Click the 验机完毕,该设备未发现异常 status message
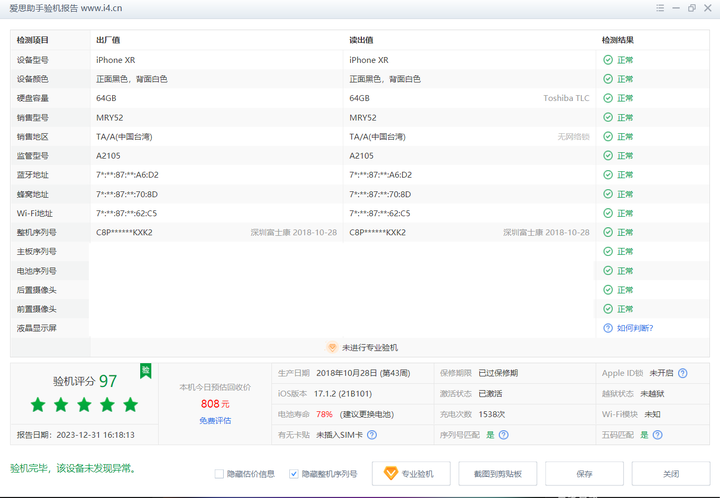This screenshot has width=720, height=498. click(73, 468)
